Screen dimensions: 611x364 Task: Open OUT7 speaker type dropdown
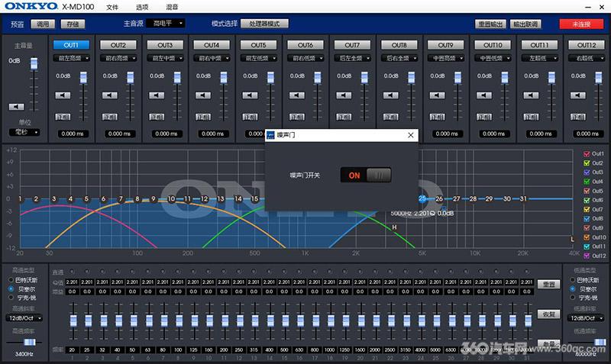pyautogui.click(x=353, y=59)
